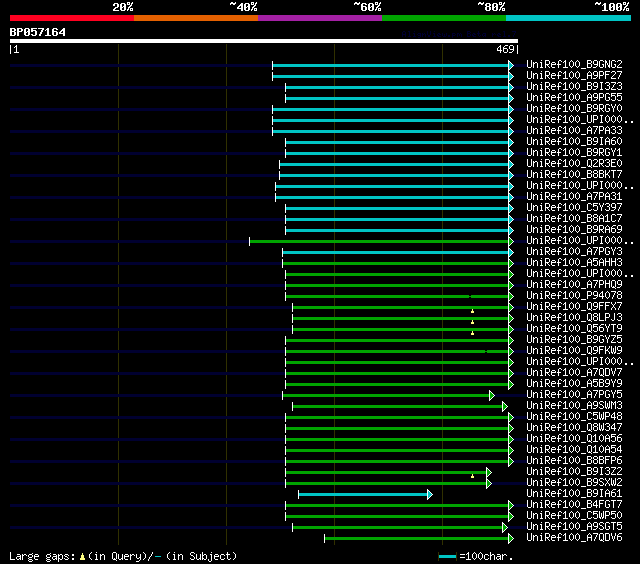Click the UniRef100_B8BFP6 label
This screenshot has height=564, width=640.
tap(574, 461)
